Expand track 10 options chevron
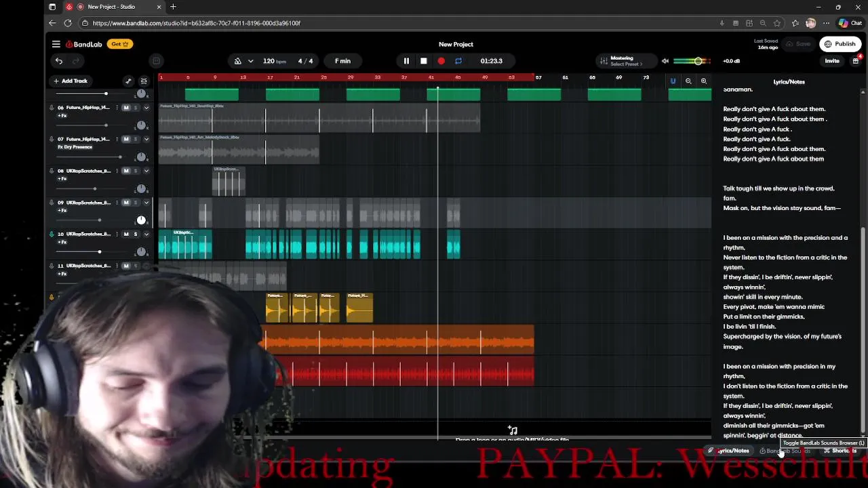This screenshot has width=868, height=488. [x=146, y=234]
